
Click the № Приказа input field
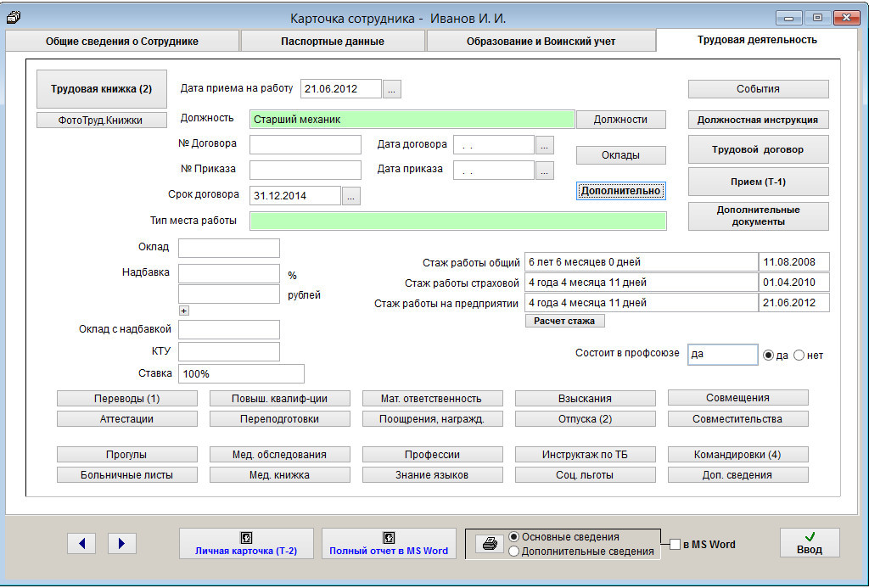306,171
